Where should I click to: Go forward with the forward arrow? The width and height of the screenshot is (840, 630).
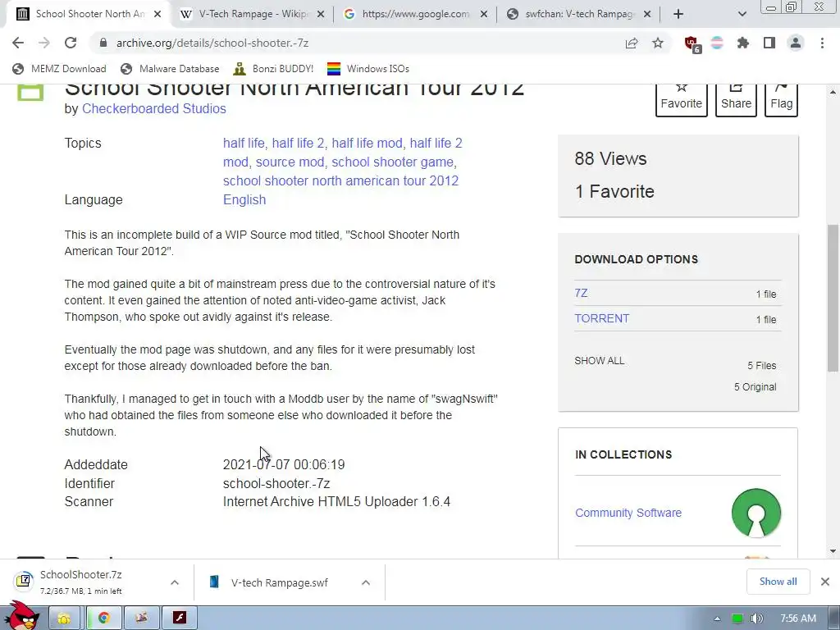click(x=44, y=43)
